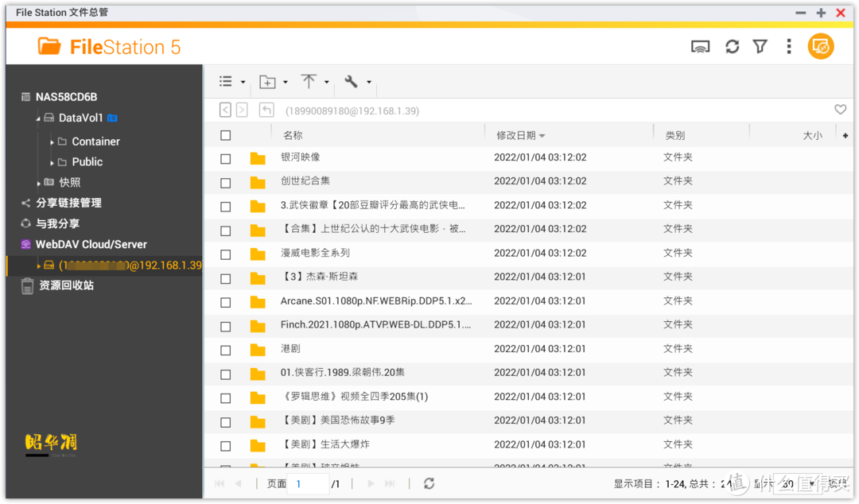Click the path bar address text
The image size is (859, 504).
click(x=352, y=110)
